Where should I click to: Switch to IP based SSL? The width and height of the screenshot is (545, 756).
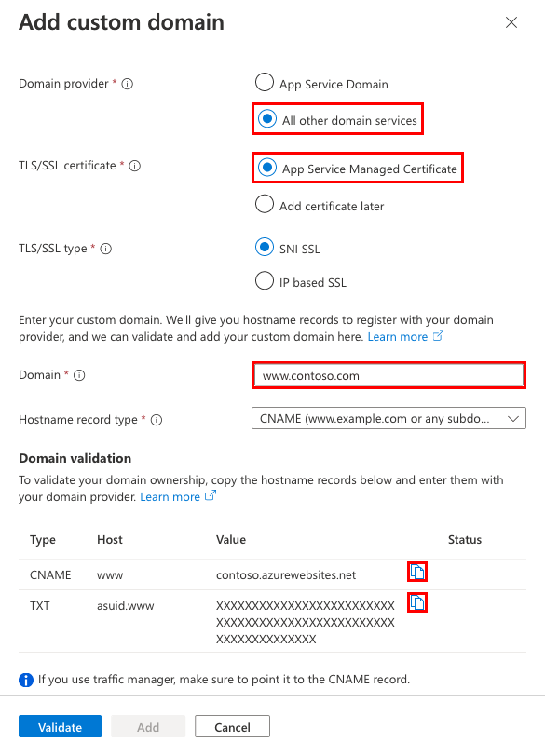pyautogui.click(x=265, y=280)
